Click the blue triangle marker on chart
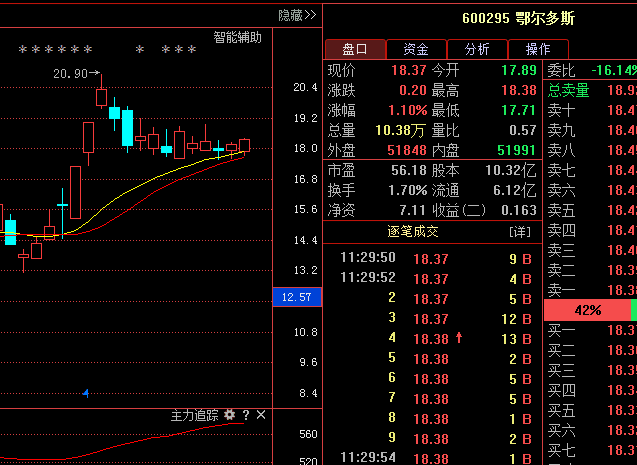637x465 pixels. point(86,393)
